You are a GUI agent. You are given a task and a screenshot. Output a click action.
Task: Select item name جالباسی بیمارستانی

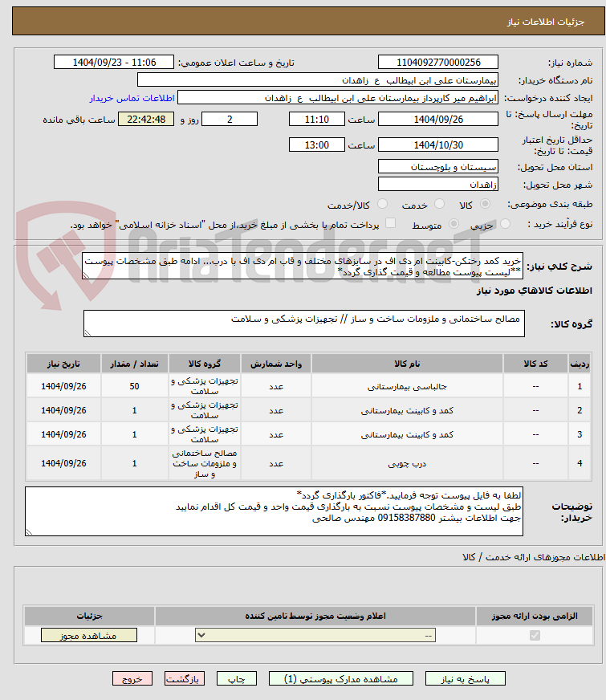tap(407, 387)
